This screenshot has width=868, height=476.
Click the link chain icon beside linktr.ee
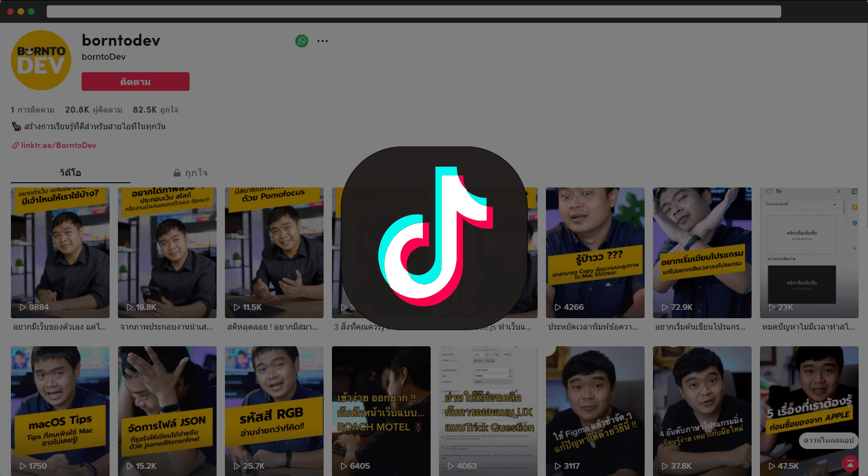click(16, 145)
